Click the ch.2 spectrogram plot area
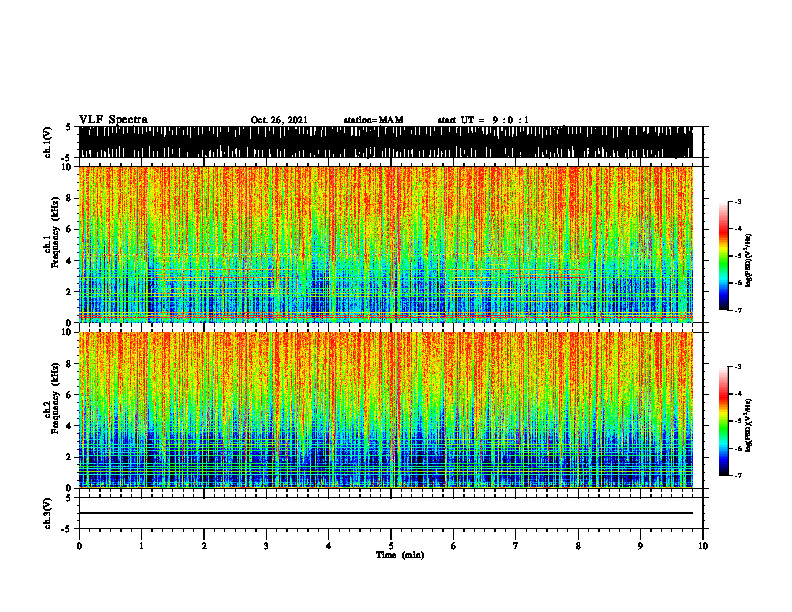The image size is (792, 612). (385, 410)
